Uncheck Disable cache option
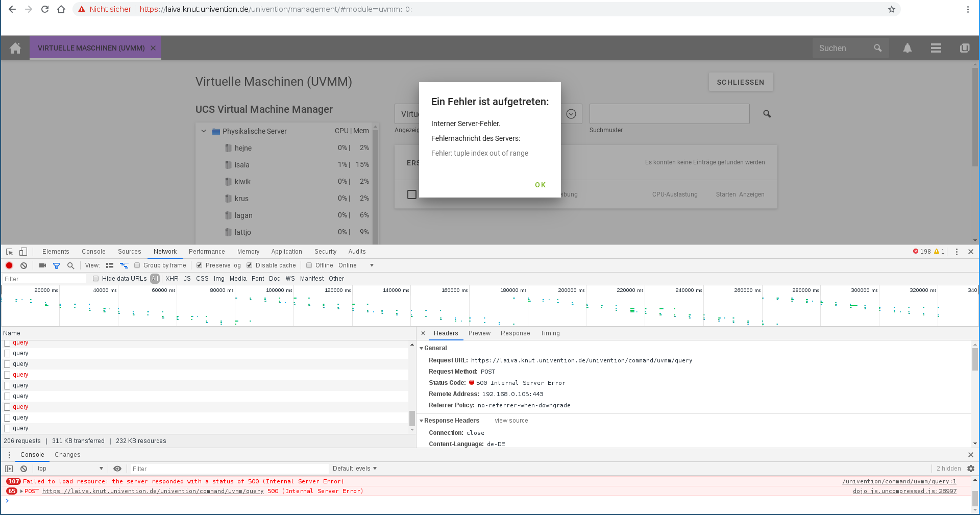Screen dimensions: 980x515 [x=250, y=265]
